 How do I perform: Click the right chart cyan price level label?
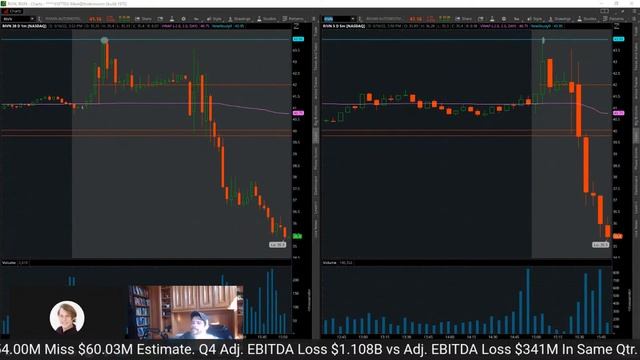point(618,39)
